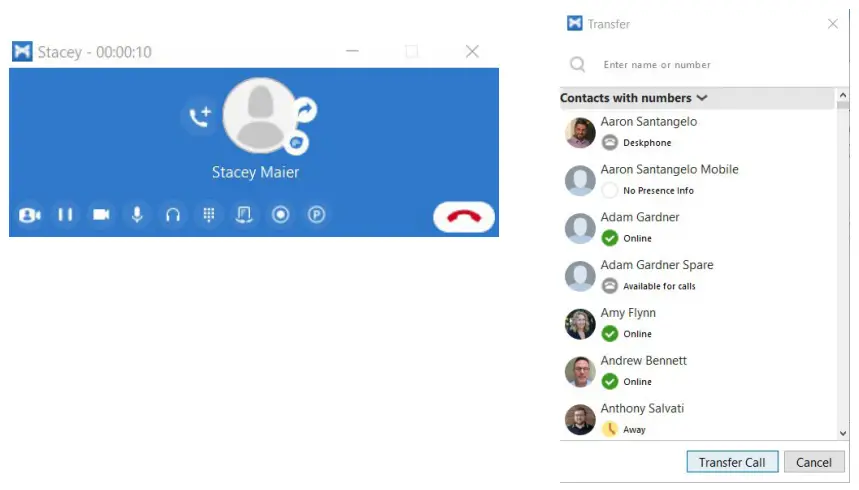Open the dial keypad
The image size is (859, 490).
[x=209, y=215]
